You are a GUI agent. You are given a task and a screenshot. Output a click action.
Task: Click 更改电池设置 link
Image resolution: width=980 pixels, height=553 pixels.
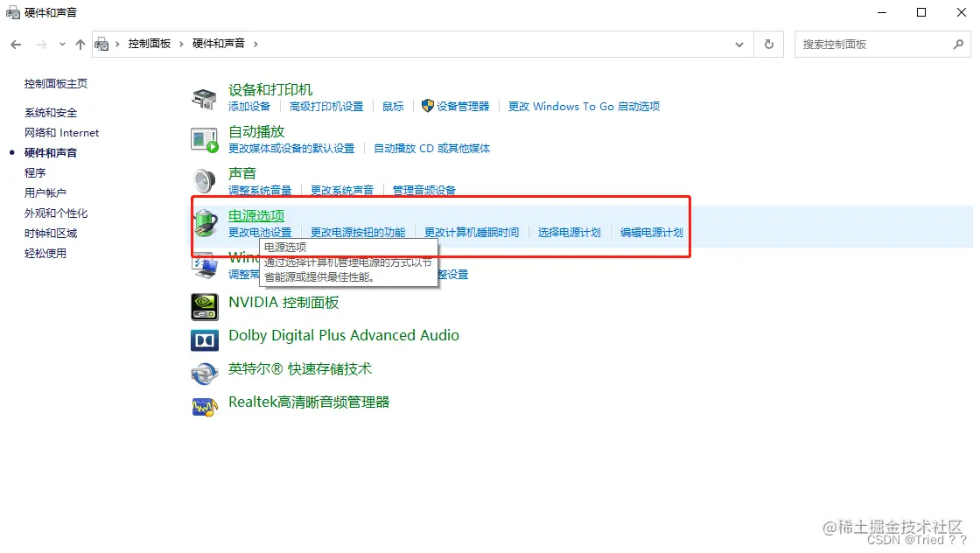pyautogui.click(x=260, y=233)
